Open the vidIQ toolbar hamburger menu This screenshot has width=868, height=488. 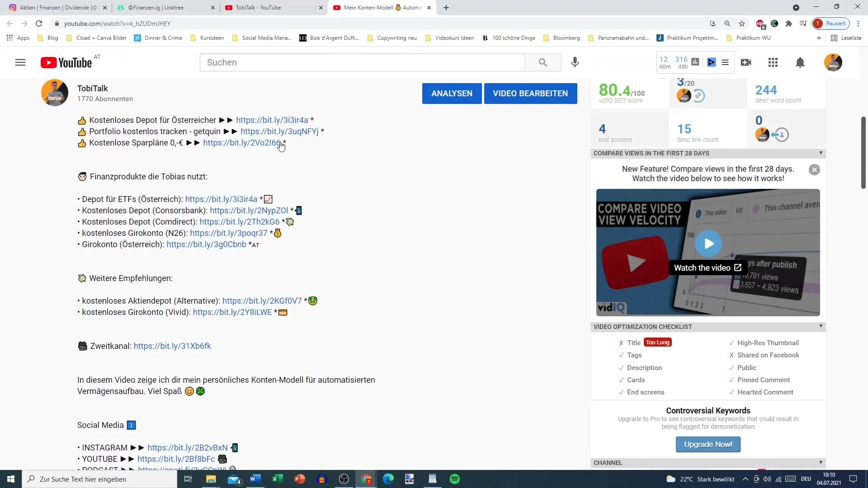click(x=725, y=62)
